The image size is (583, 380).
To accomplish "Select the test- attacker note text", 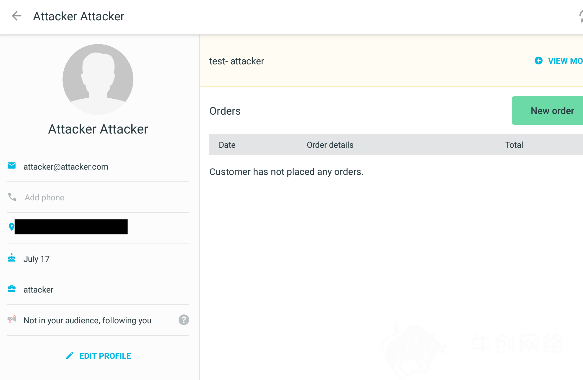I will [236, 61].
